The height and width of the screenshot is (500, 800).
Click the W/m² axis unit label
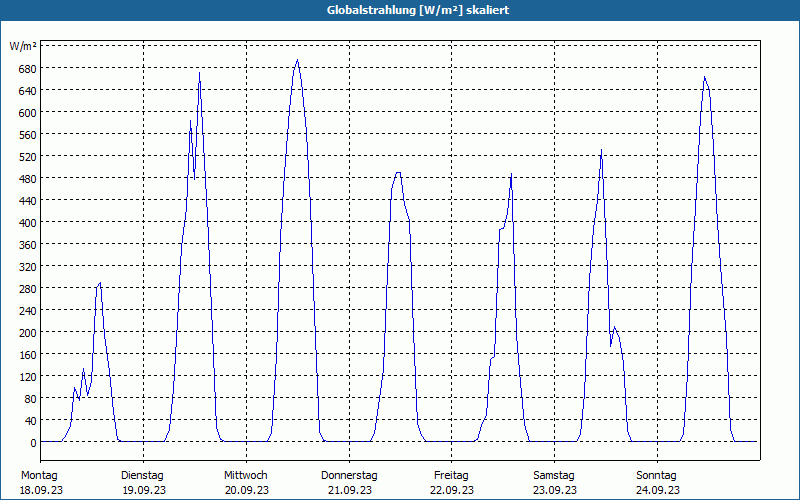click(x=23, y=46)
